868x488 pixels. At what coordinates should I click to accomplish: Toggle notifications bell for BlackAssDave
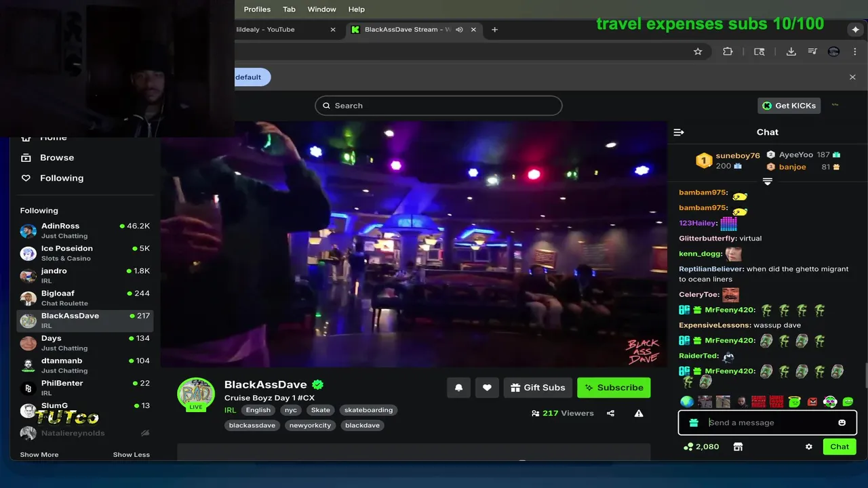tap(458, 388)
